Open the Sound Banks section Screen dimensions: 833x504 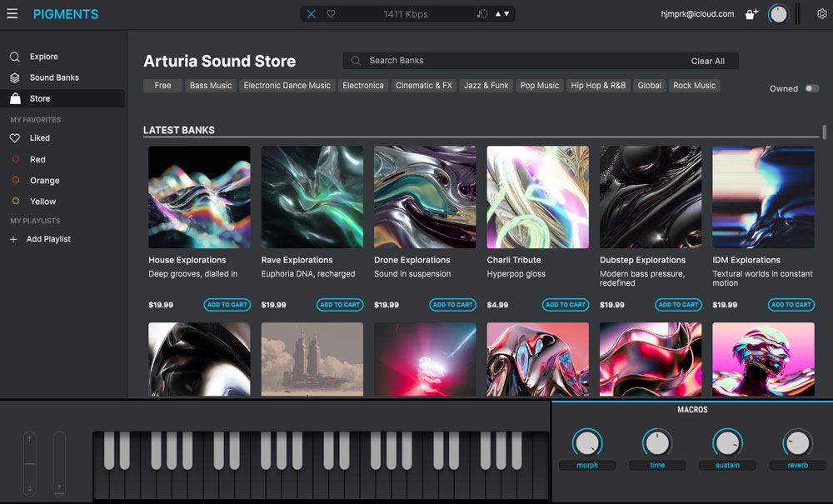click(62, 77)
